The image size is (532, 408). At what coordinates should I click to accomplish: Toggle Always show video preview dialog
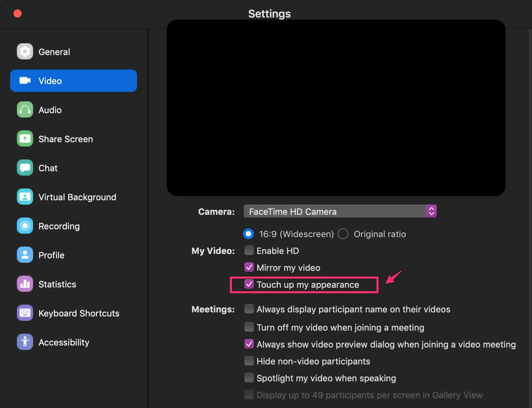point(249,344)
